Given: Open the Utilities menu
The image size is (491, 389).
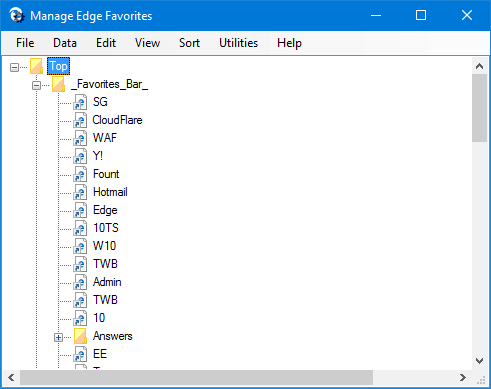Looking at the screenshot, I should coord(238,43).
